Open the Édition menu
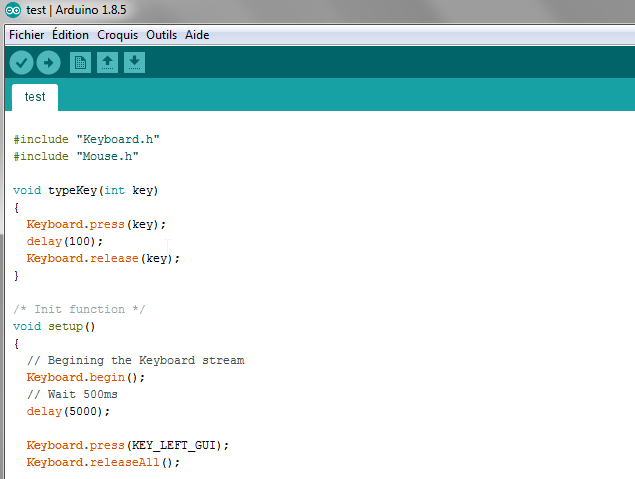This screenshot has width=635, height=479. pos(70,35)
